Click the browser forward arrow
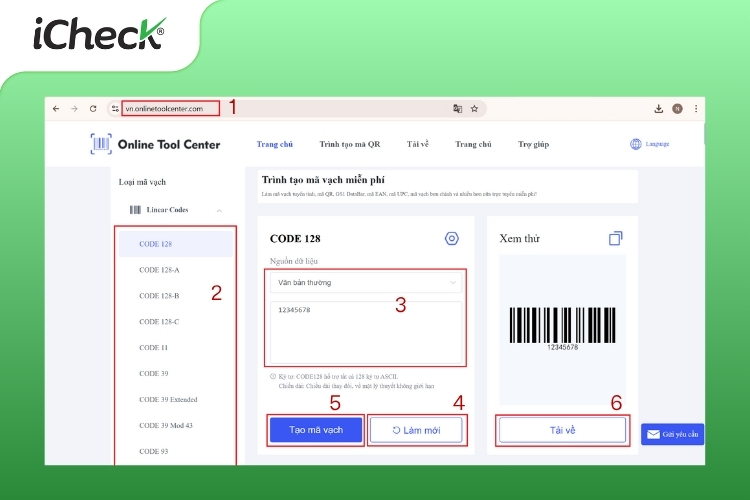Screen dimensions: 750x500 (74, 109)
